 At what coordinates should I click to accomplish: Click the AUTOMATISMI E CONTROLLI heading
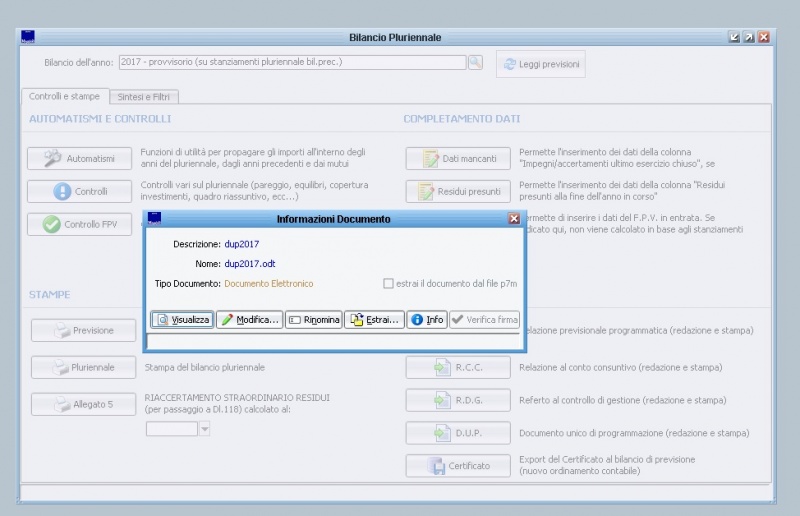pyautogui.click(x=100, y=119)
